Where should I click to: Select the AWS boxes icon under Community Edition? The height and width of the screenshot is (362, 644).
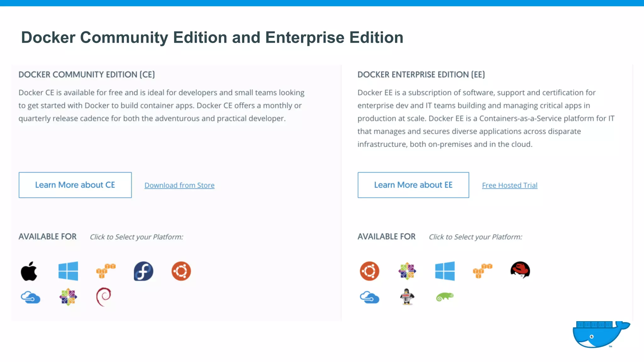coord(106,271)
